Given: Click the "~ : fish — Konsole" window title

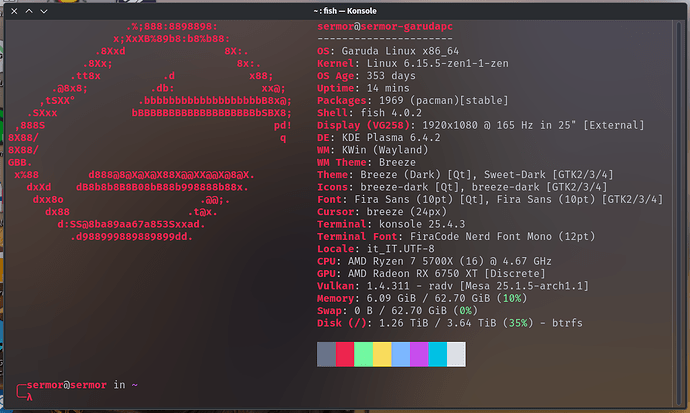Looking at the screenshot, I should pyautogui.click(x=345, y=11).
